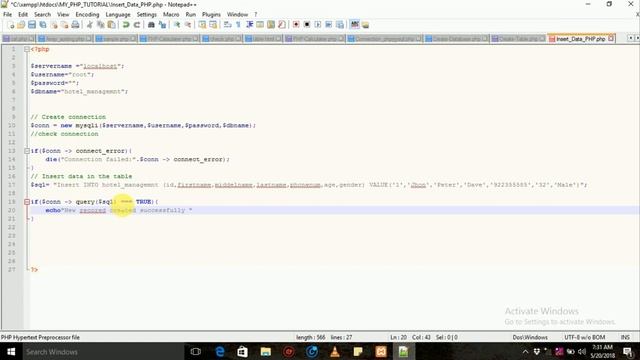Click the New file toolbar icon
Image resolution: width=640 pixels, height=360 pixels.
[x=11, y=25]
